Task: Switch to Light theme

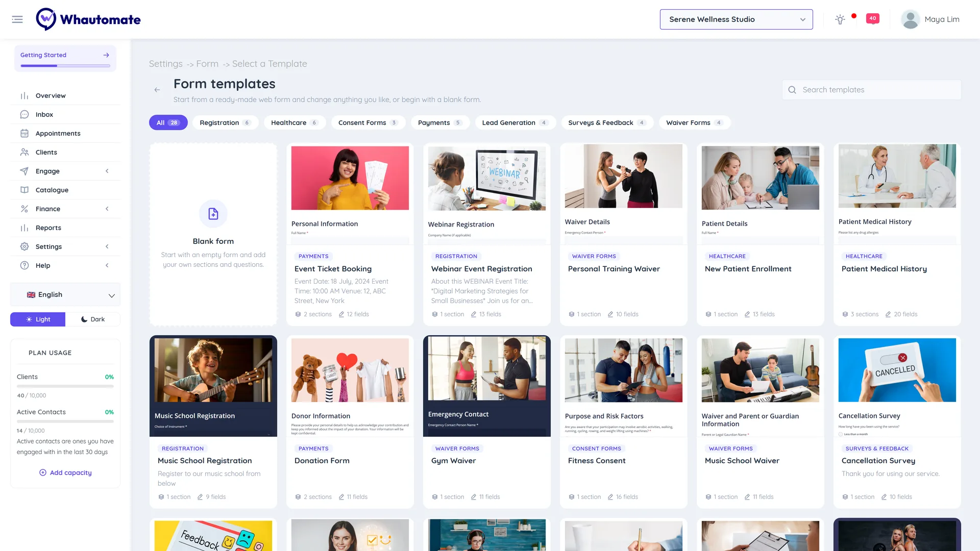Action: coord(38,319)
